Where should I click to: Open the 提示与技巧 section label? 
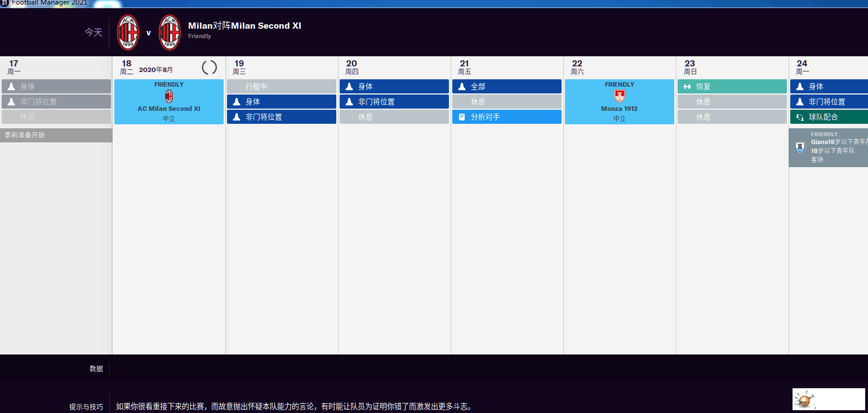tap(86, 407)
